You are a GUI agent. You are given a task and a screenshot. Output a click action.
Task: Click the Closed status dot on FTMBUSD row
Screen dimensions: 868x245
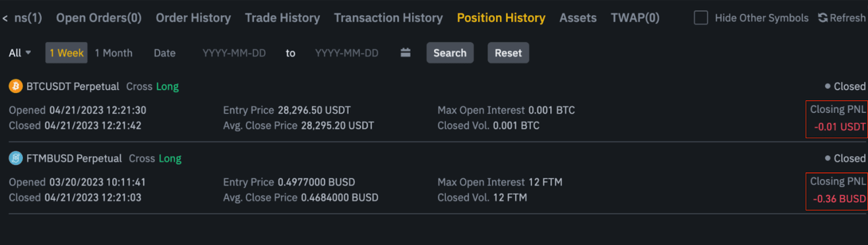(827, 158)
